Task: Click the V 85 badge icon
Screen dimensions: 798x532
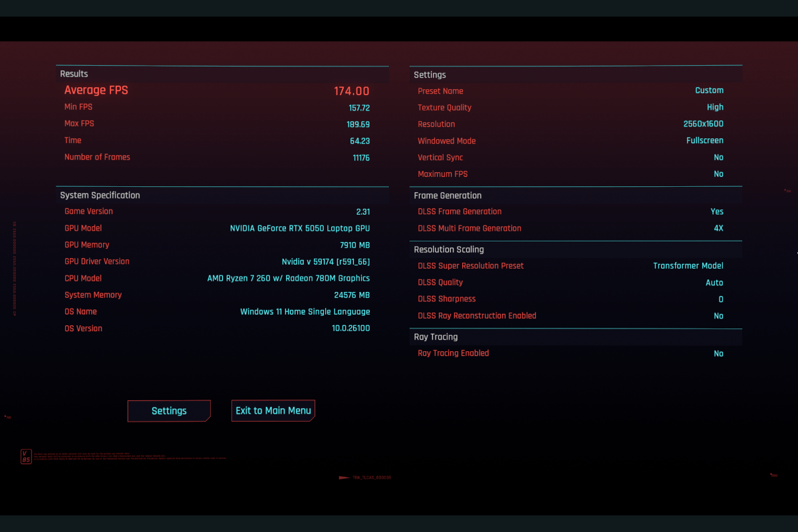Action: point(27,456)
